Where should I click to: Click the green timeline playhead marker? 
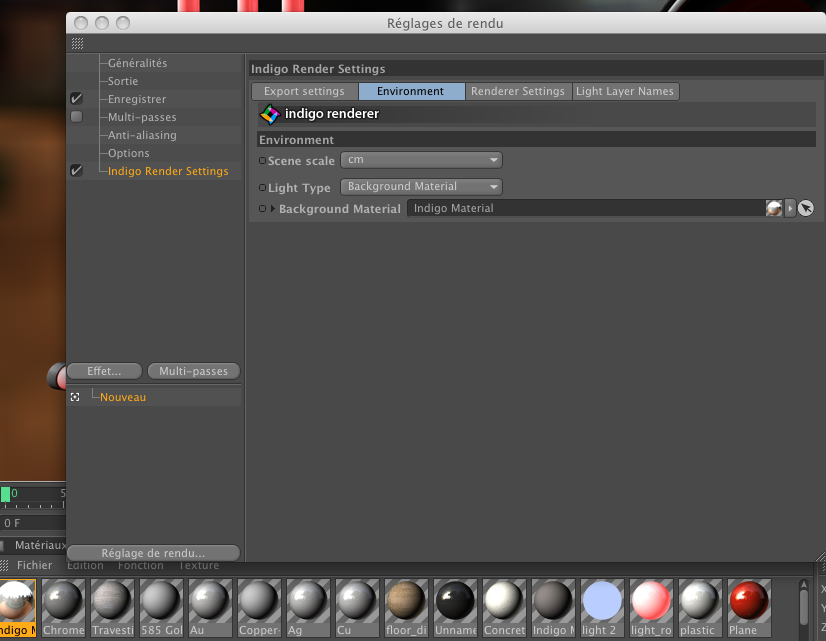pyautogui.click(x=5, y=494)
